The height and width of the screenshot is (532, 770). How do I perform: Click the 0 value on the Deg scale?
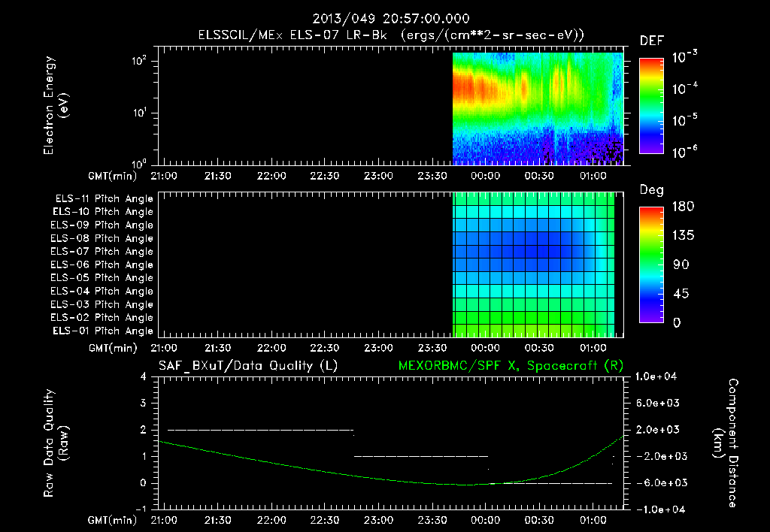677,323
